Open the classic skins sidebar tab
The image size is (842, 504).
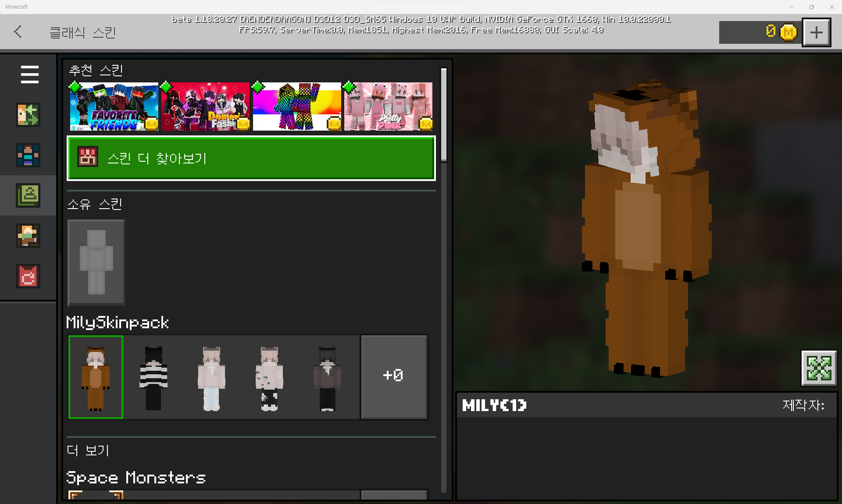click(28, 195)
